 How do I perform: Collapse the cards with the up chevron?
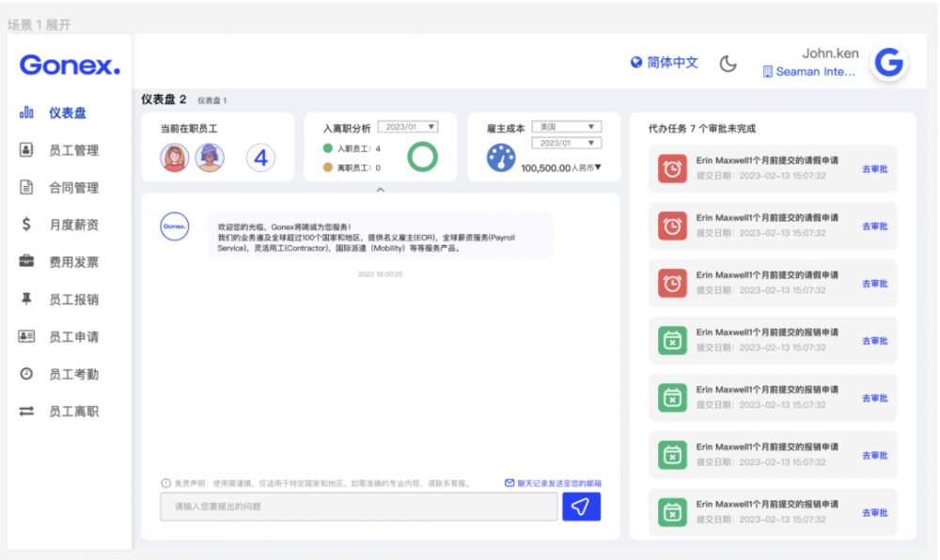click(380, 189)
